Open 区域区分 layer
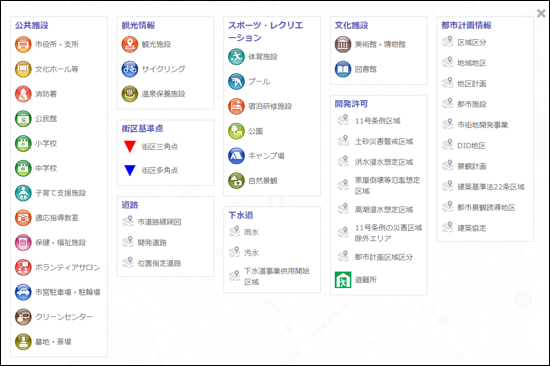 pos(464,42)
